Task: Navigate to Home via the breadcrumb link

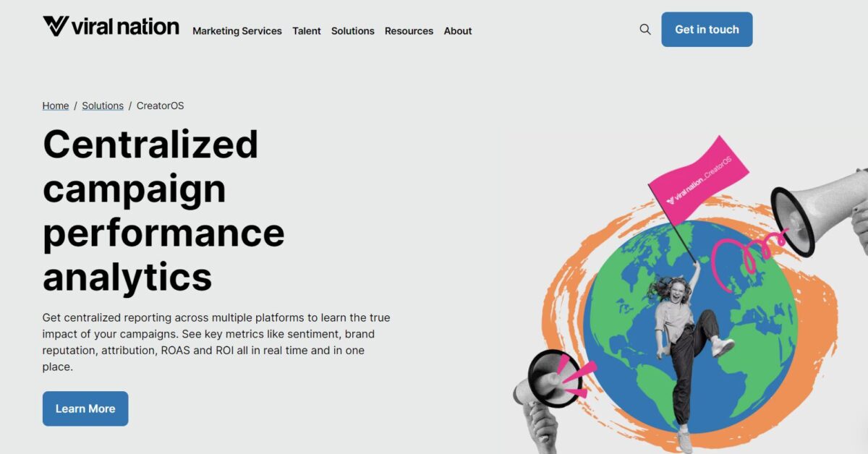Action: coord(55,106)
